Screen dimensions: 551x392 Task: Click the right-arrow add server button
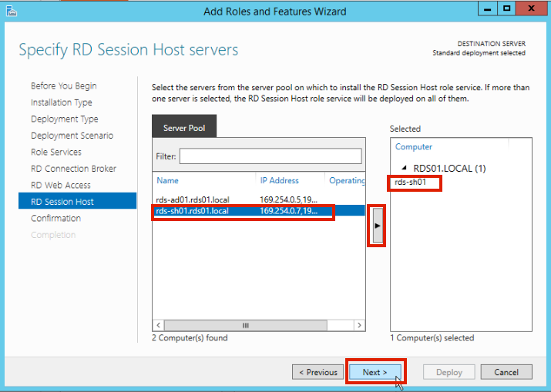[x=377, y=225]
